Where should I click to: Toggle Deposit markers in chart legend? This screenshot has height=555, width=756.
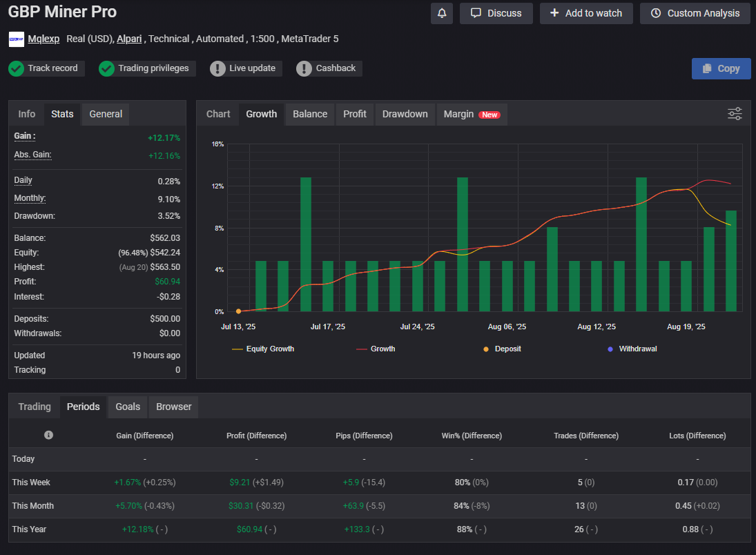502,349
